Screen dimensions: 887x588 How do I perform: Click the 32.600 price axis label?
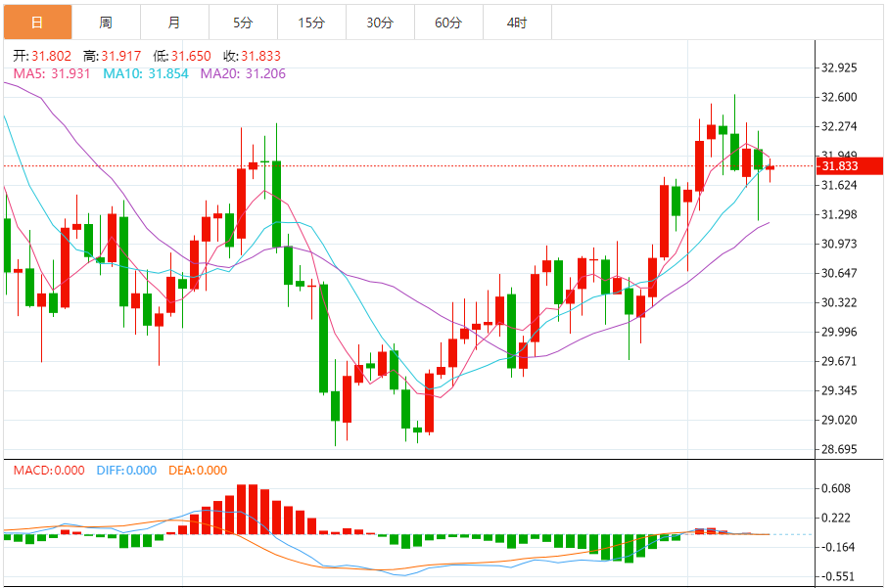coord(839,97)
